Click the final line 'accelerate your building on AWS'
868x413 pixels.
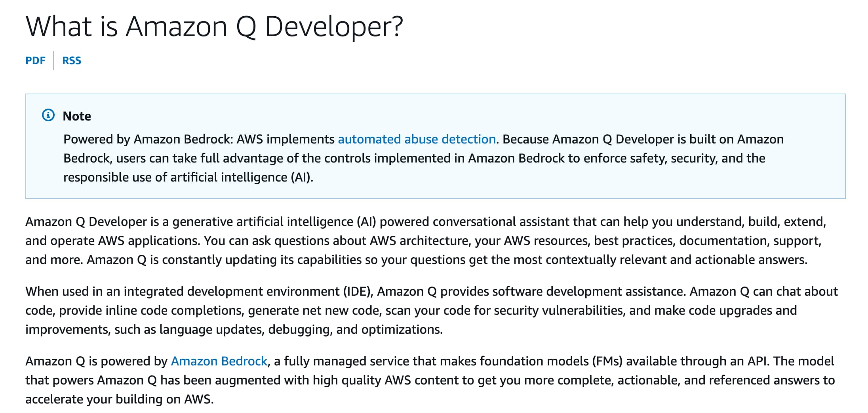click(119, 399)
